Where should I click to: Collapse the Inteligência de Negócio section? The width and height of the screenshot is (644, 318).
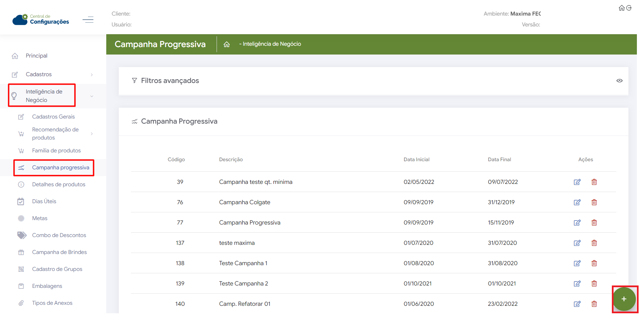92,96
